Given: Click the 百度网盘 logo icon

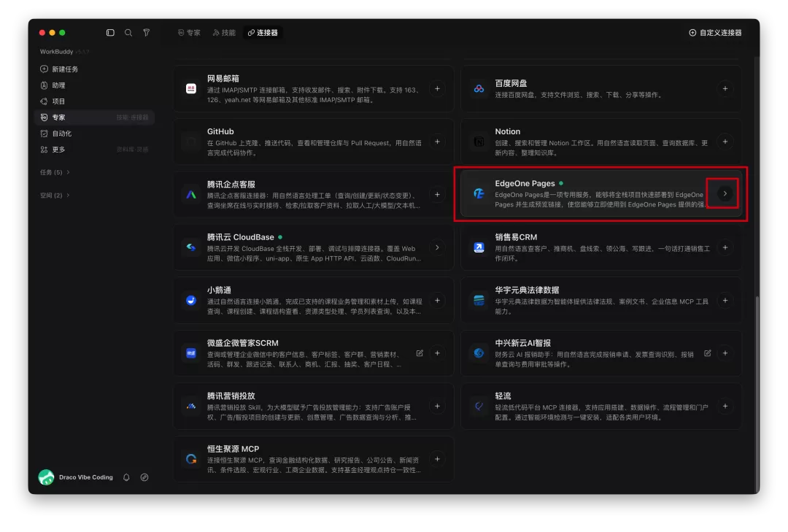Looking at the screenshot, I should point(479,89).
